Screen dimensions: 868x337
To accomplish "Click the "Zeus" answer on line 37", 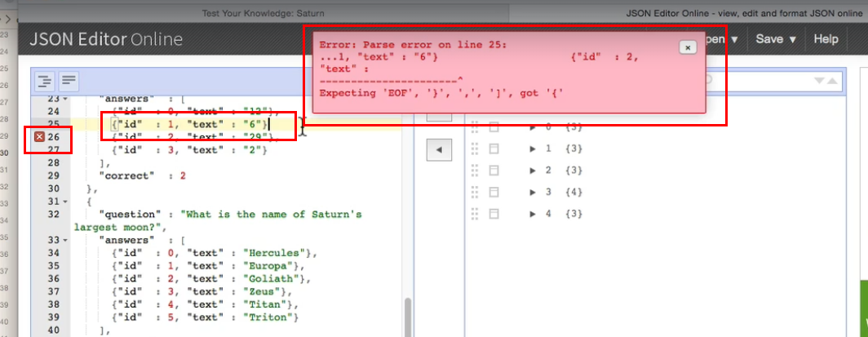I will coord(264,291).
